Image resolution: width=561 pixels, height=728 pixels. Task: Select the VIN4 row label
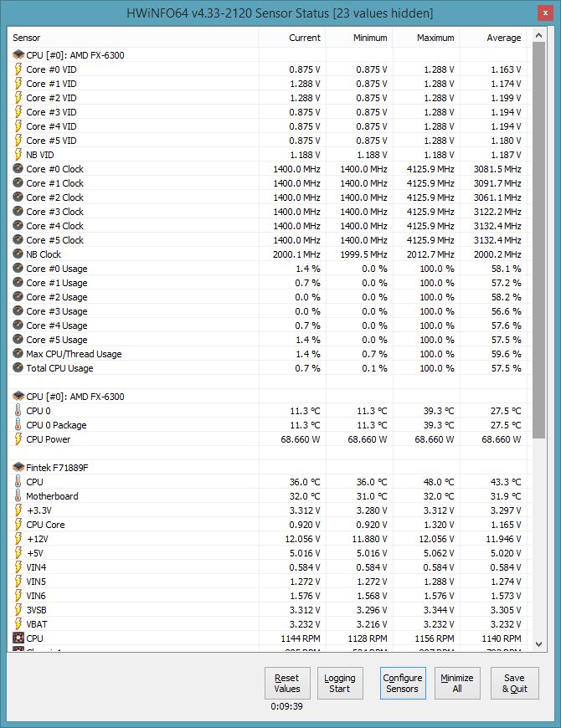pos(36,567)
